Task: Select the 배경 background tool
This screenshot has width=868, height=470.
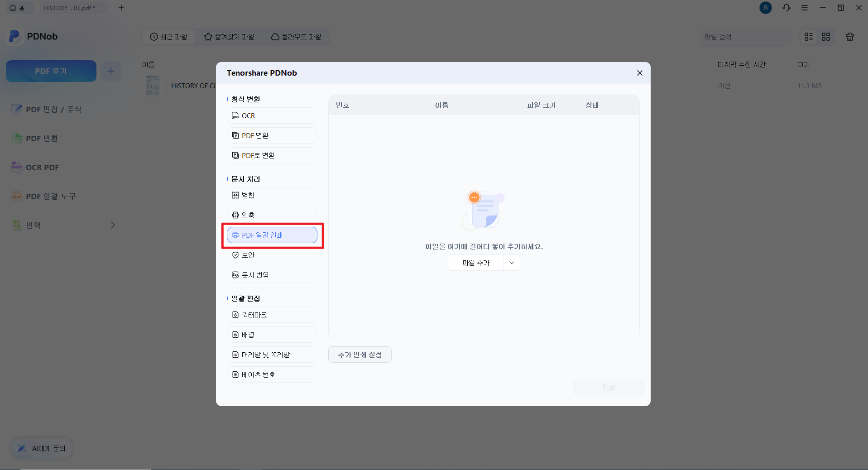Action: [272, 335]
